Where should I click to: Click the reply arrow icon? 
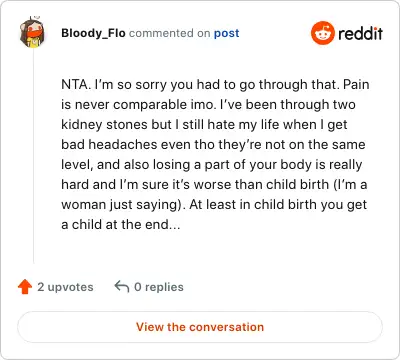(x=122, y=287)
